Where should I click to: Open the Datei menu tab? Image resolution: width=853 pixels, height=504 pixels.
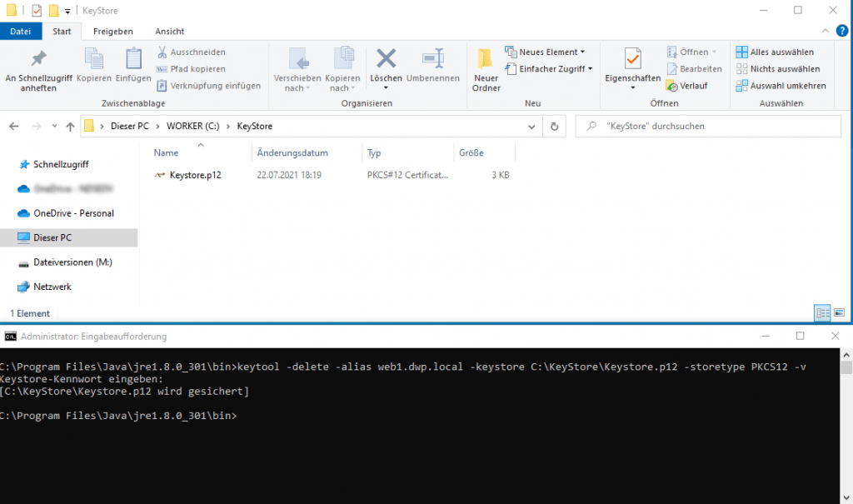(21, 32)
